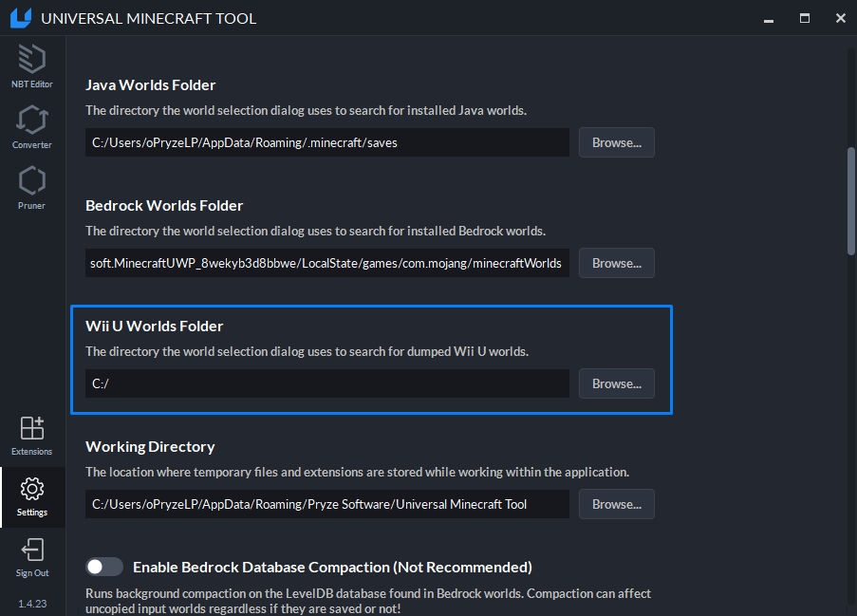
Task: Click the Universal Minecraft Tool logo
Action: point(21,18)
